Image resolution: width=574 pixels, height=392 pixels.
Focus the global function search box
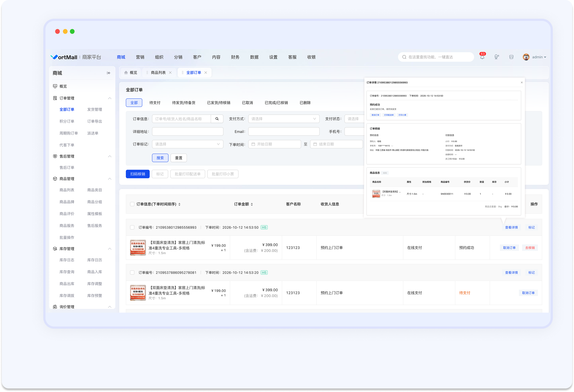(x=436, y=57)
